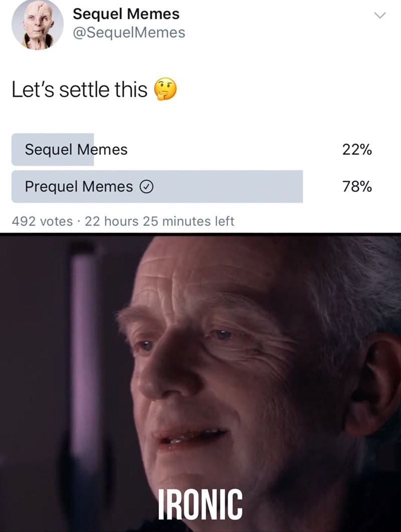Click the 22% poll result figure
This screenshot has width=401, height=532.
coord(357,149)
